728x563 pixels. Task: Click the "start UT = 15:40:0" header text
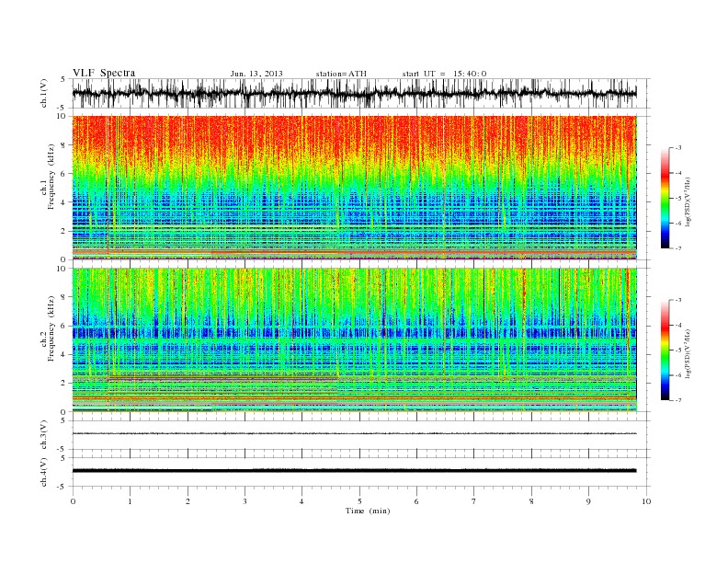click(444, 74)
